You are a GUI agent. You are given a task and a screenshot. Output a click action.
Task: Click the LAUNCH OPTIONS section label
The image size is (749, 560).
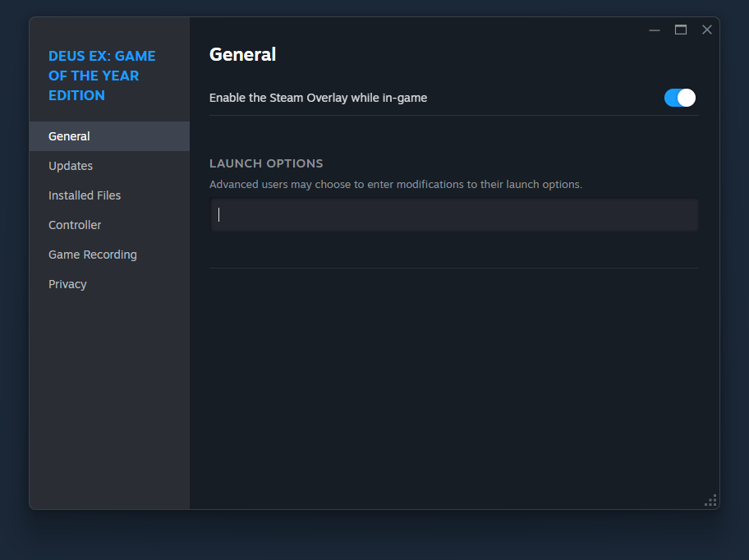(x=266, y=163)
